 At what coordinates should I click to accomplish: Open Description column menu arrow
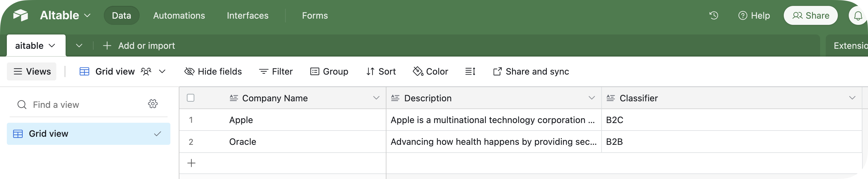(592, 98)
